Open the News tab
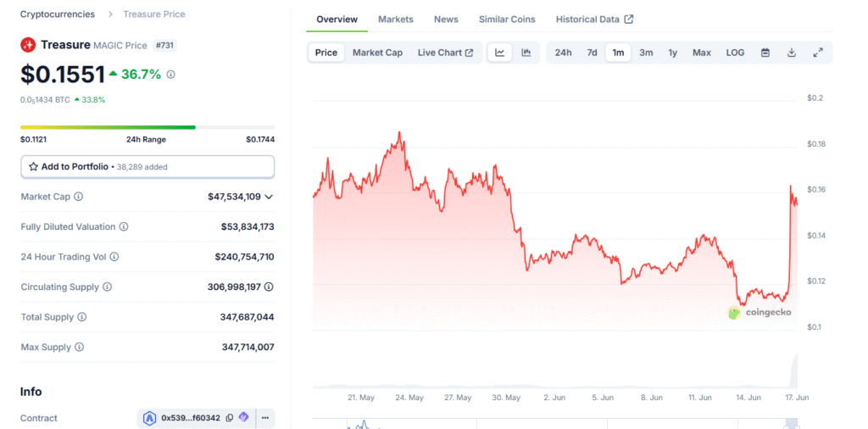Viewport: 868px width, 429px height. (446, 19)
